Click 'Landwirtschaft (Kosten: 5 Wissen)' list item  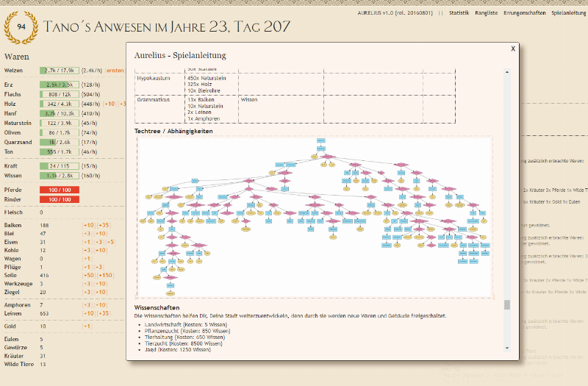(186, 325)
